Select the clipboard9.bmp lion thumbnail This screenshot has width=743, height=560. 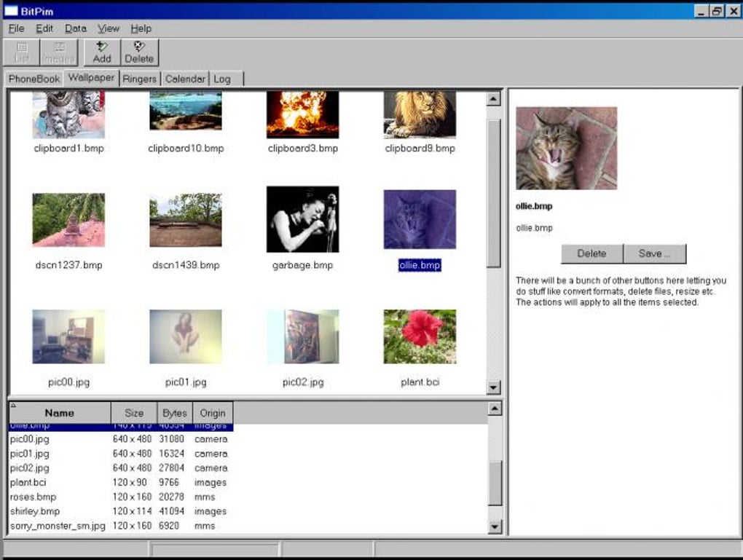pos(420,115)
